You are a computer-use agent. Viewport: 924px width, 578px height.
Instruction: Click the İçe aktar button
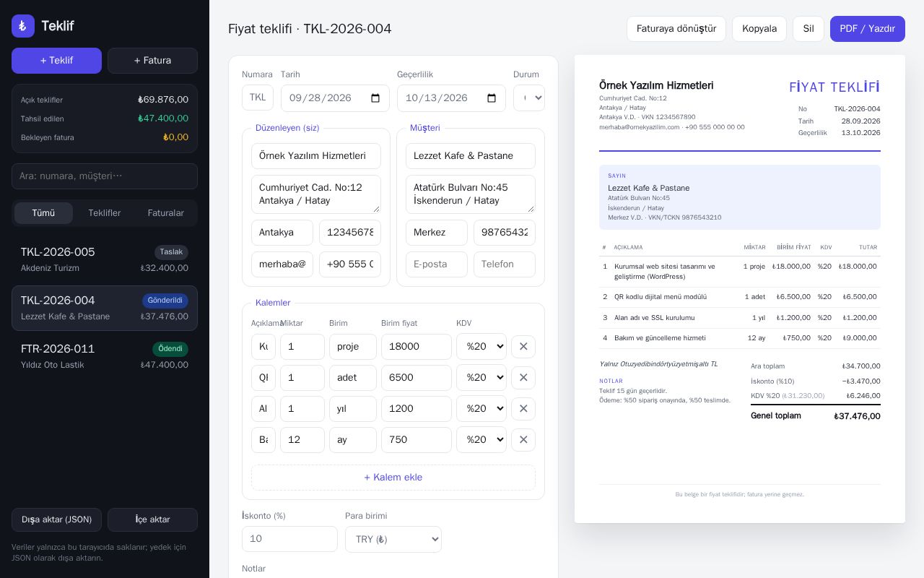click(152, 519)
